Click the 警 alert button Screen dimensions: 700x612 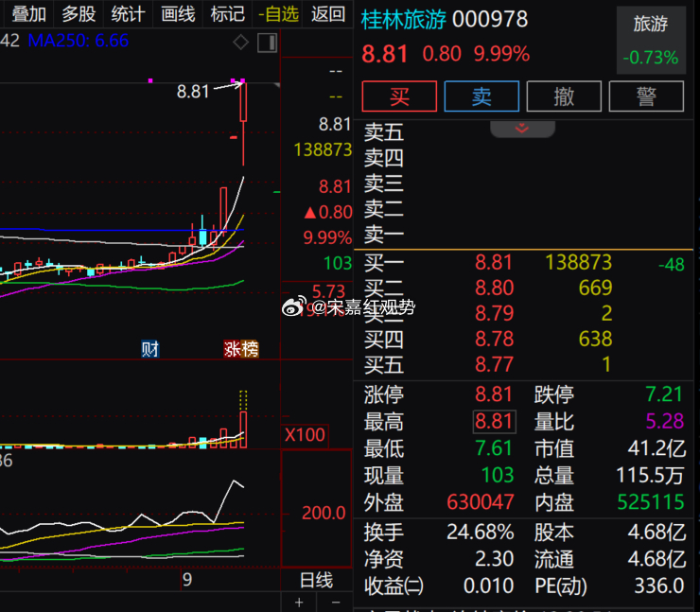(x=646, y=96)
